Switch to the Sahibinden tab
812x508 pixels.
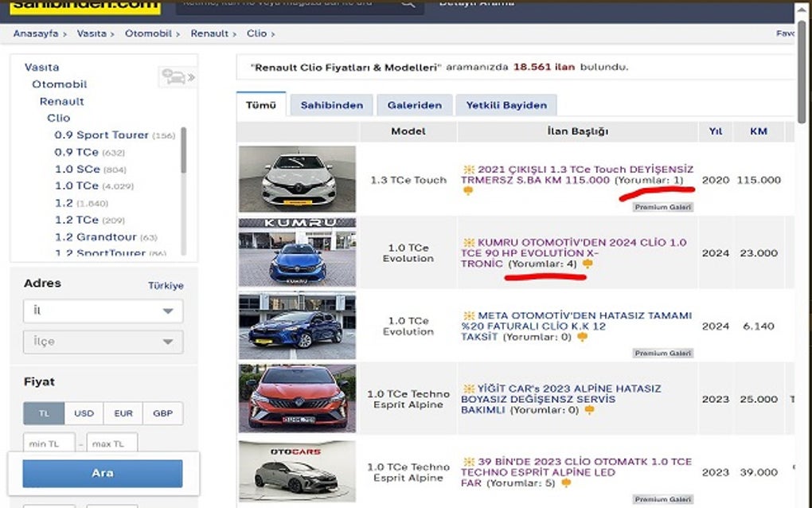(x=330, y=104)
